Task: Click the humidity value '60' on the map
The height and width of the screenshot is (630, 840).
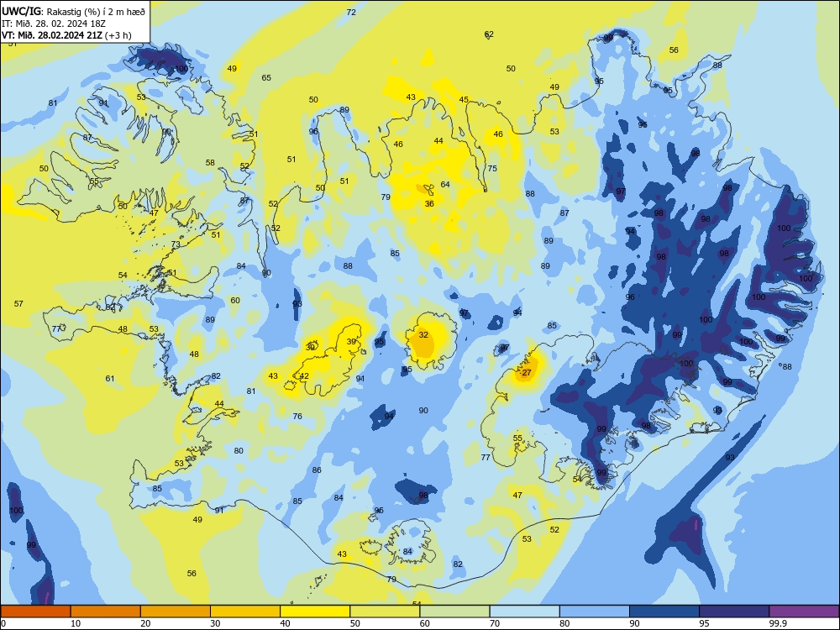Action: 235,301
